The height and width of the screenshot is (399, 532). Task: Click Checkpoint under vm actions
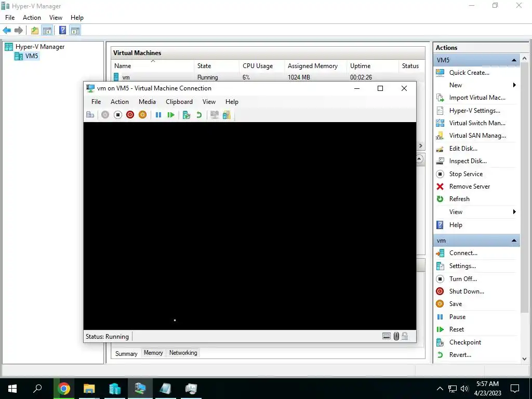click(465, 342)
